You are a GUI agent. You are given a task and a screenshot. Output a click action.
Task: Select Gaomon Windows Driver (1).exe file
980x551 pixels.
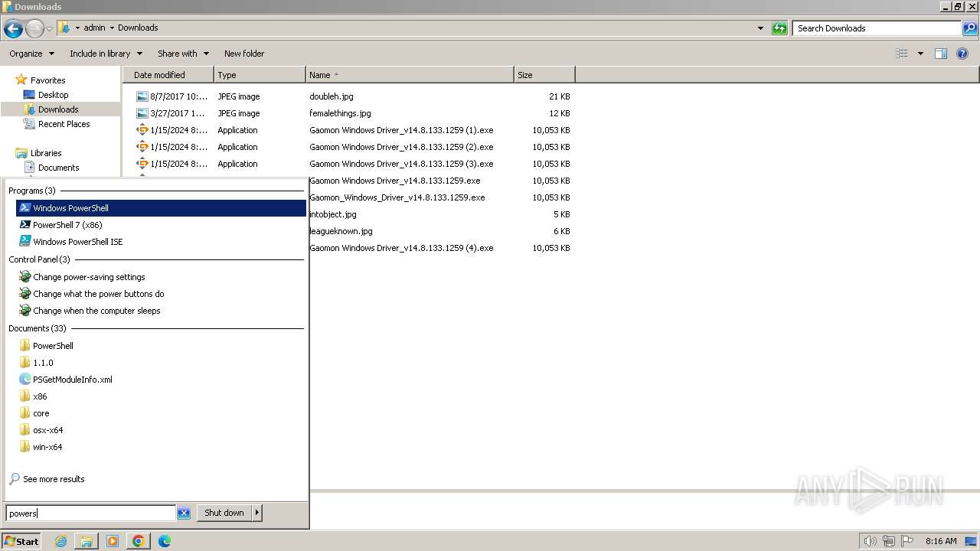pos(401,130)
